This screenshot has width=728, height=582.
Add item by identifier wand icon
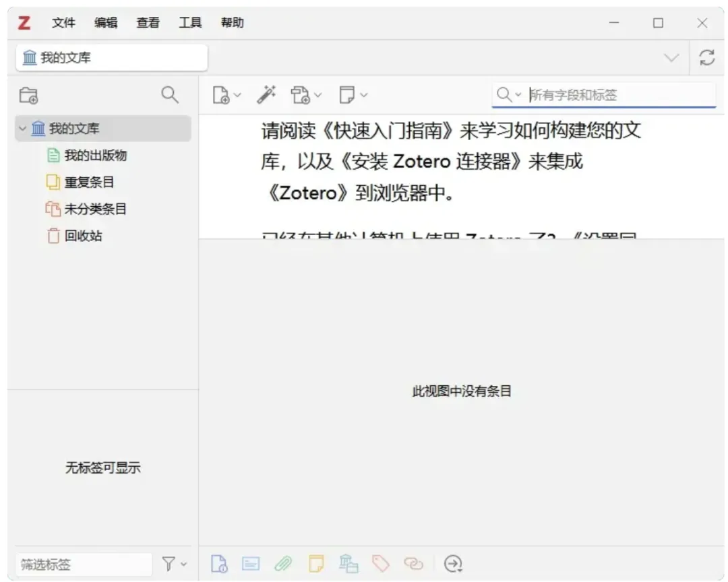(267, 95)
